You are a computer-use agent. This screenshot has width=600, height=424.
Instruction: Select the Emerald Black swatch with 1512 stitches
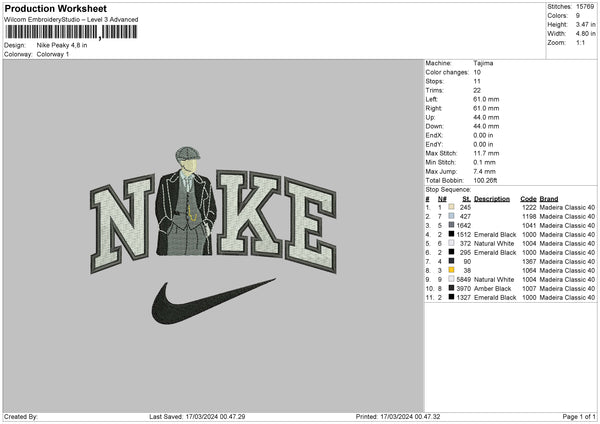452,234
